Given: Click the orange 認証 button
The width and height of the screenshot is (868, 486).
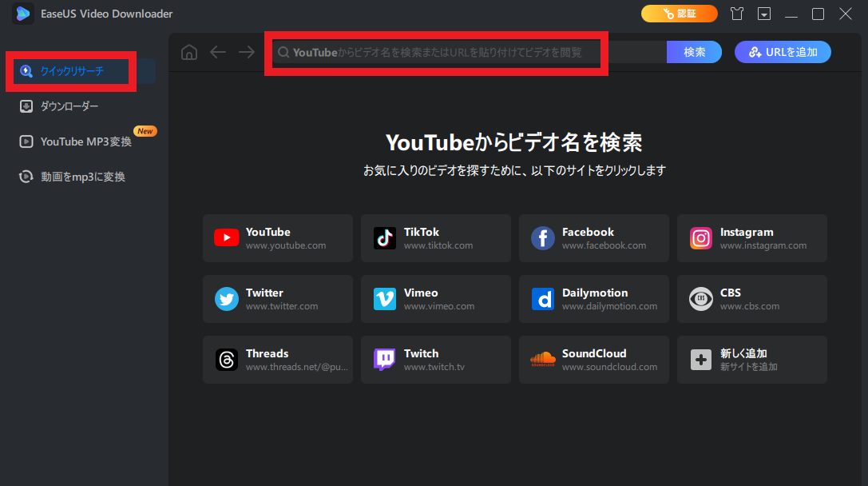Looking at the screenshot, I should (x=680, y=14).
